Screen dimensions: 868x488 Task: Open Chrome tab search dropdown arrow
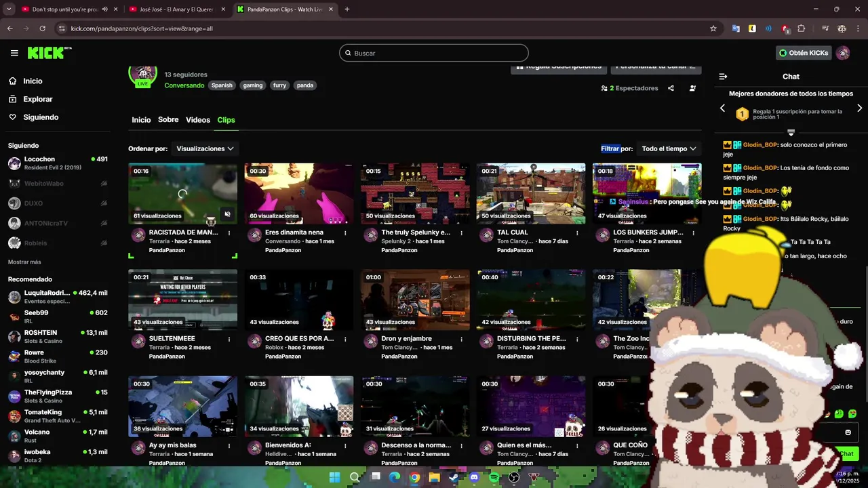click(9, 9)
